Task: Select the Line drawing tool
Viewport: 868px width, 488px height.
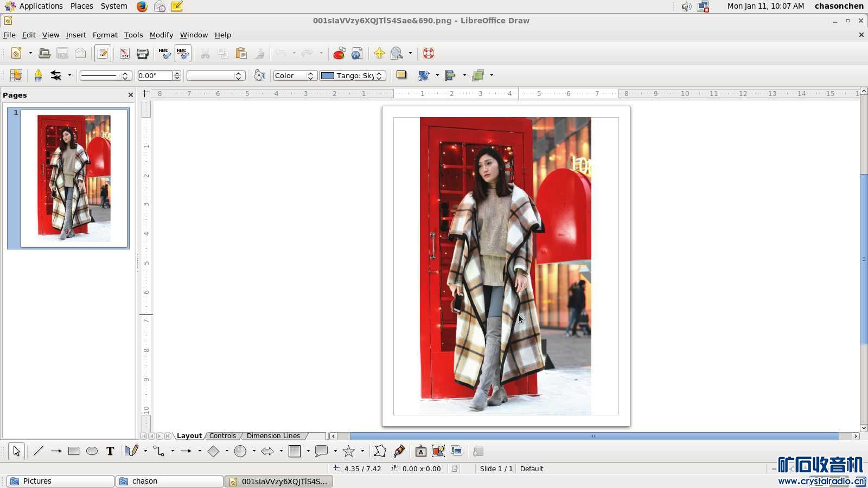Action: pos(38,451)
